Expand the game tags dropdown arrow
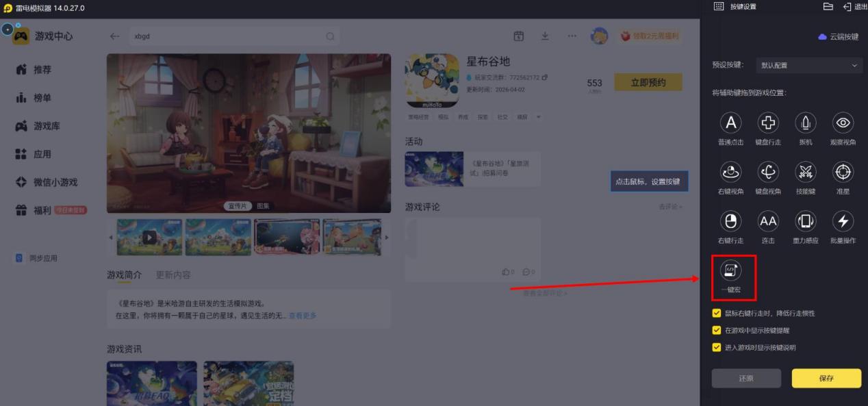This screenshot has width=868, height=406. [538, 117]
